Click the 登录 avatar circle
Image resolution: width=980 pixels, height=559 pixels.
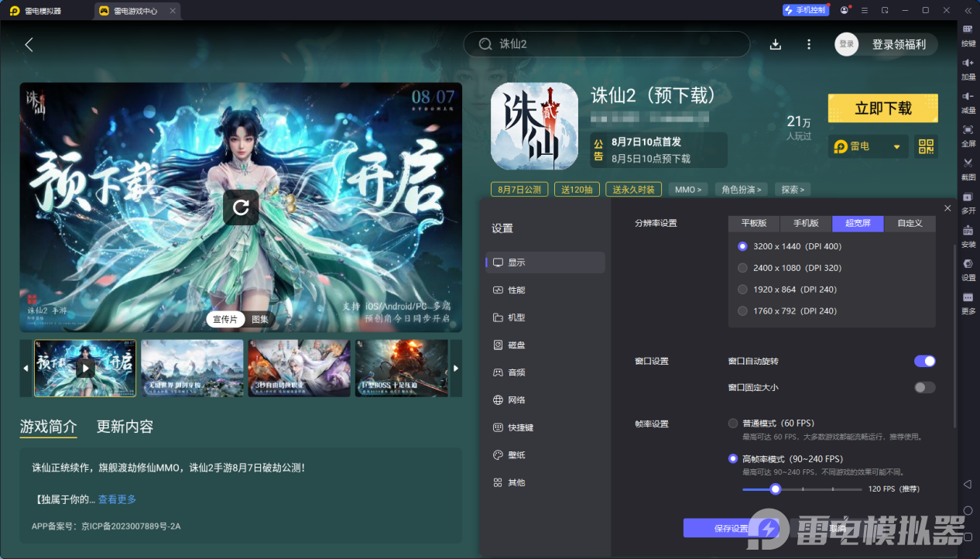click(847, 44)
